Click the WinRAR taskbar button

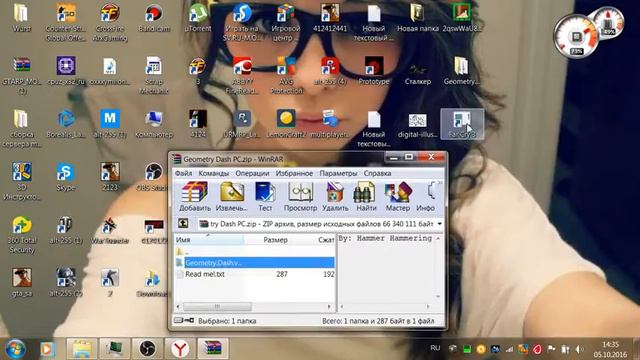[213, 349]
